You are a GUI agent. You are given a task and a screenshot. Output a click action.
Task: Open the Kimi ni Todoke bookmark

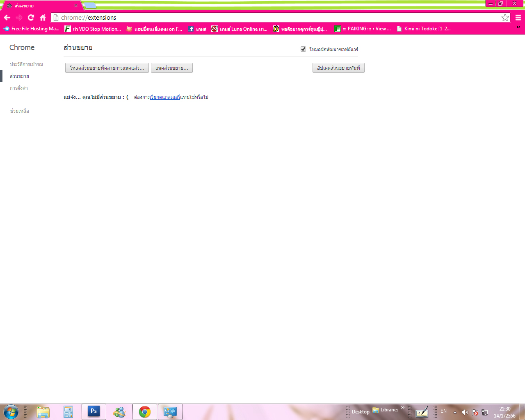pos(423,29)
